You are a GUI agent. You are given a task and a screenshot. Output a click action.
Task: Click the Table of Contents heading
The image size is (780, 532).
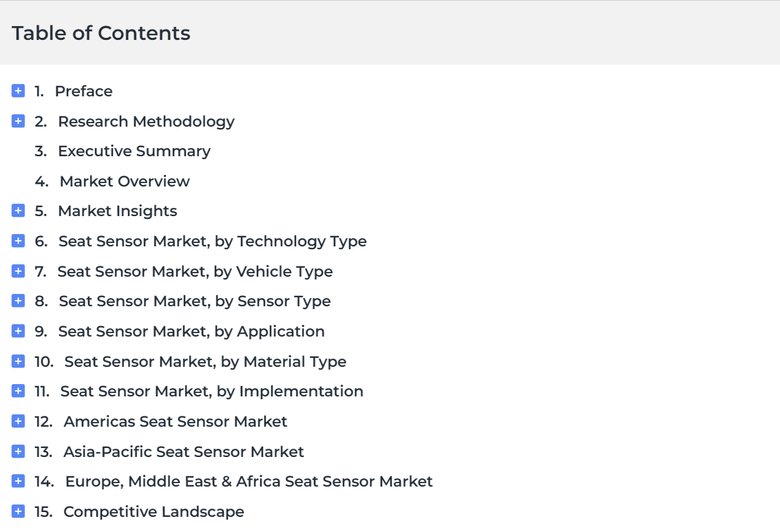101,33
